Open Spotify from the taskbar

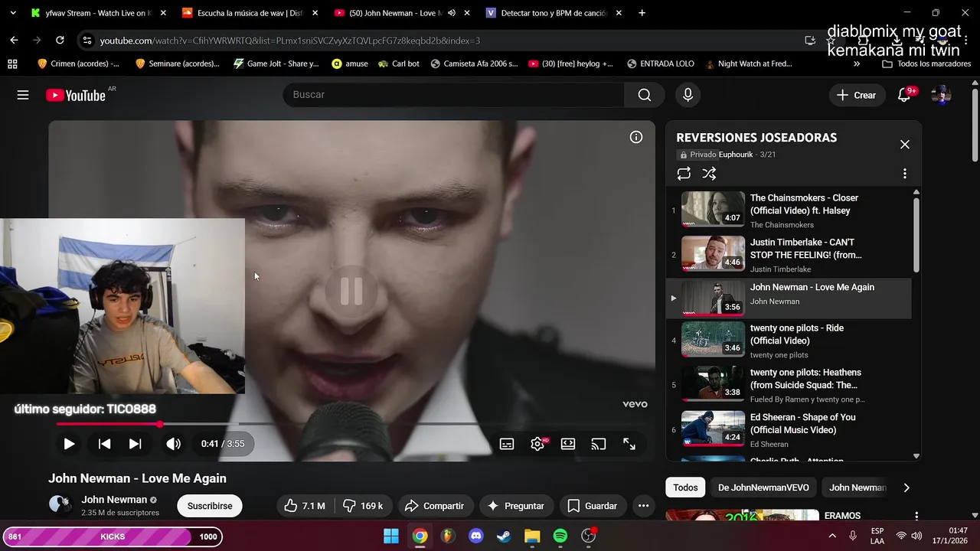point(560,536)
